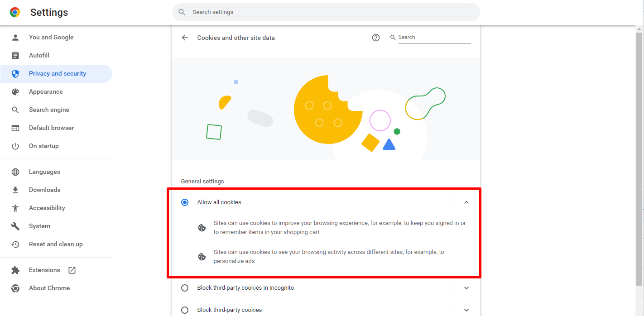
Task: Open Reset and clean up settings
Action: [56, 244]
